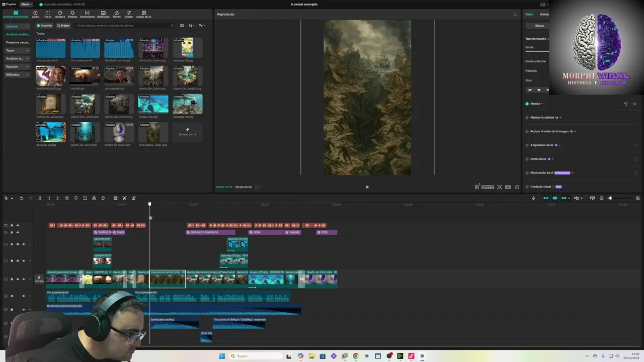
Task: Open the media filter dropdown
Action: [x=201, y=26]
